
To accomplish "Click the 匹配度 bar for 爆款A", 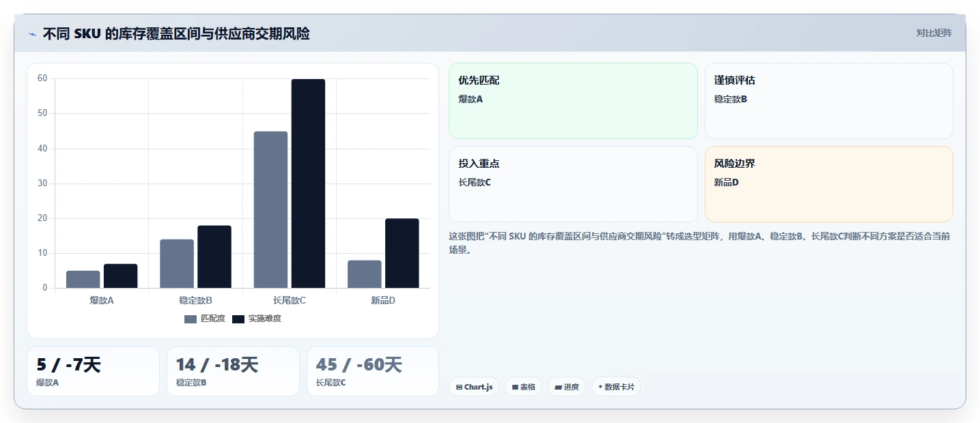I will click(x=83, y=279).
